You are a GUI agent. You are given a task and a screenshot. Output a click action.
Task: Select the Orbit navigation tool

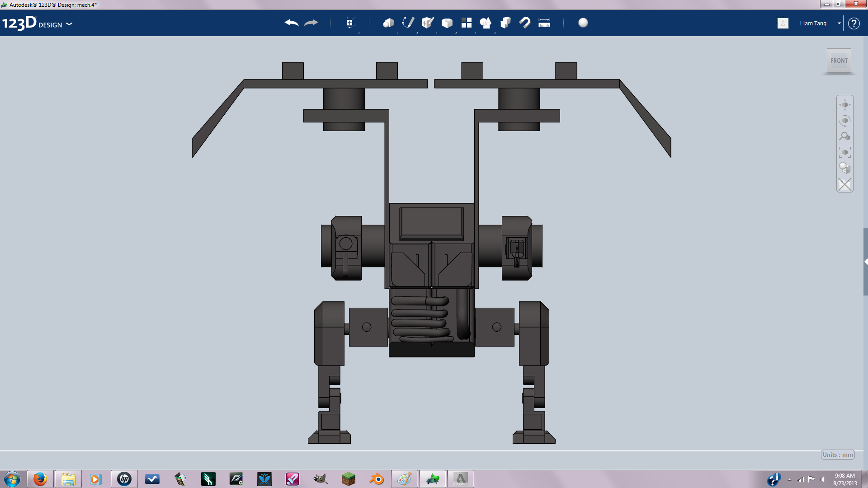845,121
